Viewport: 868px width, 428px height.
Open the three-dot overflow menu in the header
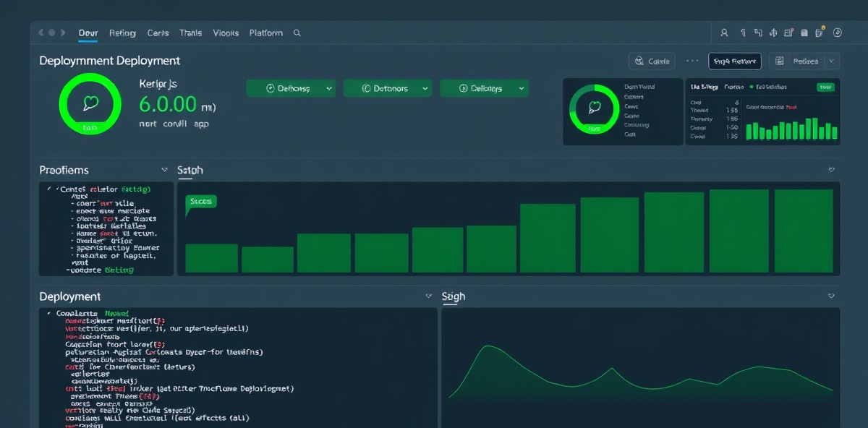click(x=692, y=61)
